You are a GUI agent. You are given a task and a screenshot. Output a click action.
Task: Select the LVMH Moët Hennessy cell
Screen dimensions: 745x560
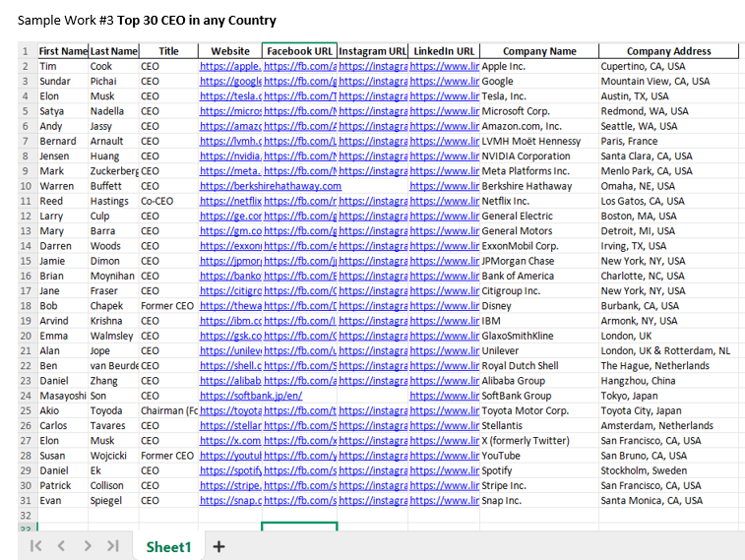pos(539,141)
